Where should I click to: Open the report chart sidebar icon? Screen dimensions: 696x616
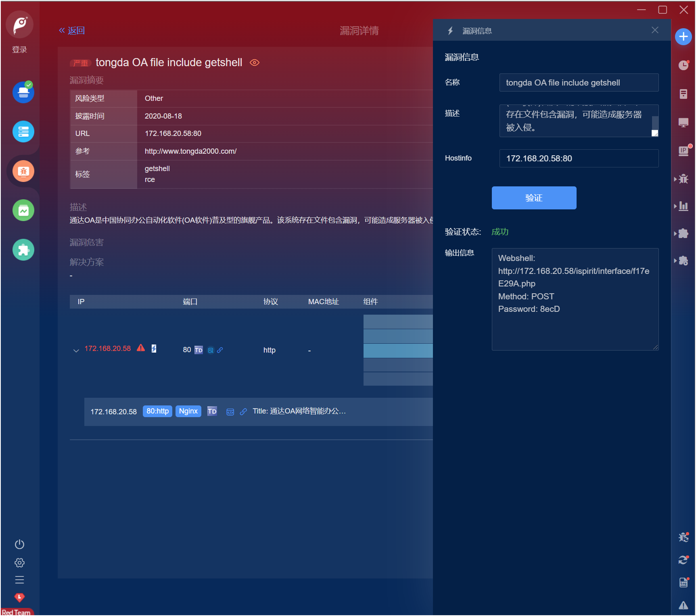click(x=23, y=210)
